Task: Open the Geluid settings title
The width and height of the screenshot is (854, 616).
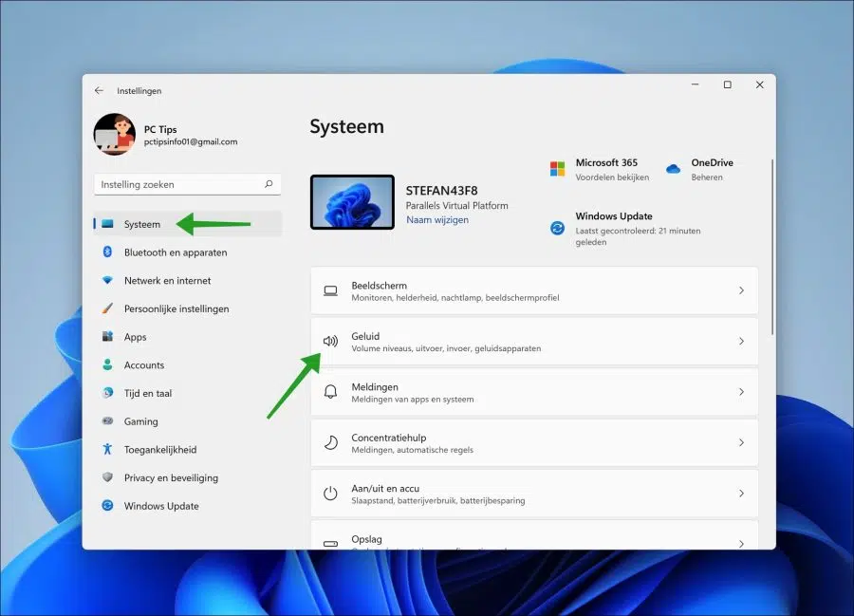Action: pos(365,336)
